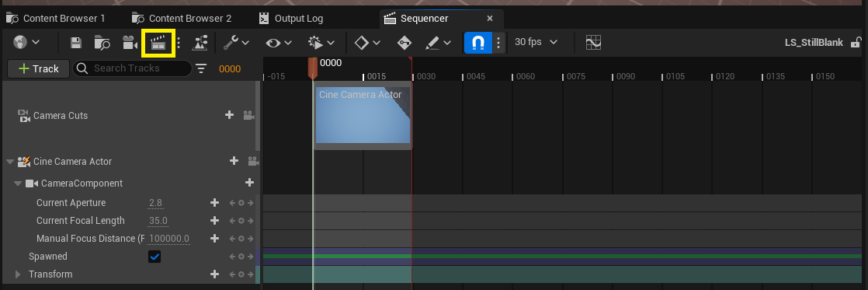Click the Create Camera icon in toolbar
This screenshot has height=290, width=868.
(130, 43)
